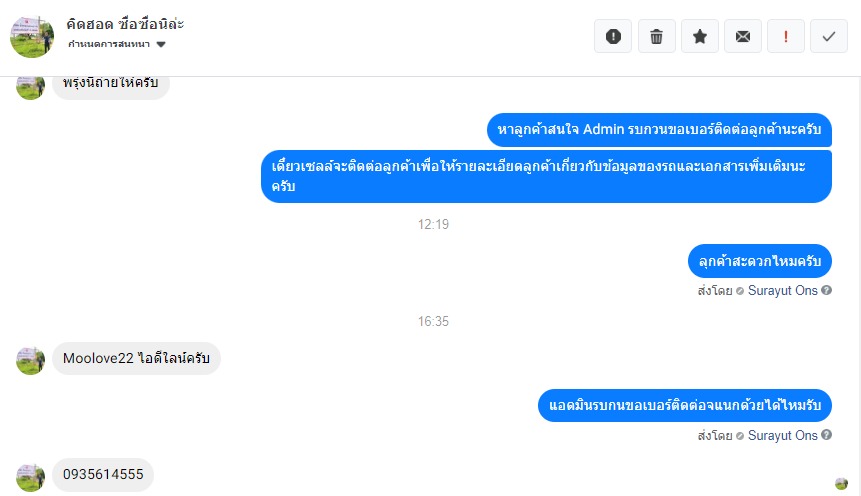
Task: Flag conversation with red exclamation icon
Action: pos(786,36)
